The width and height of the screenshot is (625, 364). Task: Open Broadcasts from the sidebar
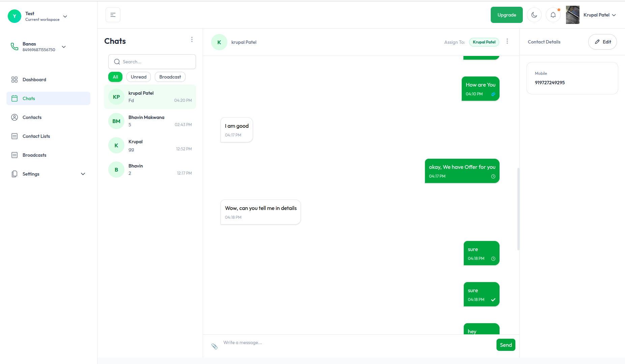click(x=34, y=155)
